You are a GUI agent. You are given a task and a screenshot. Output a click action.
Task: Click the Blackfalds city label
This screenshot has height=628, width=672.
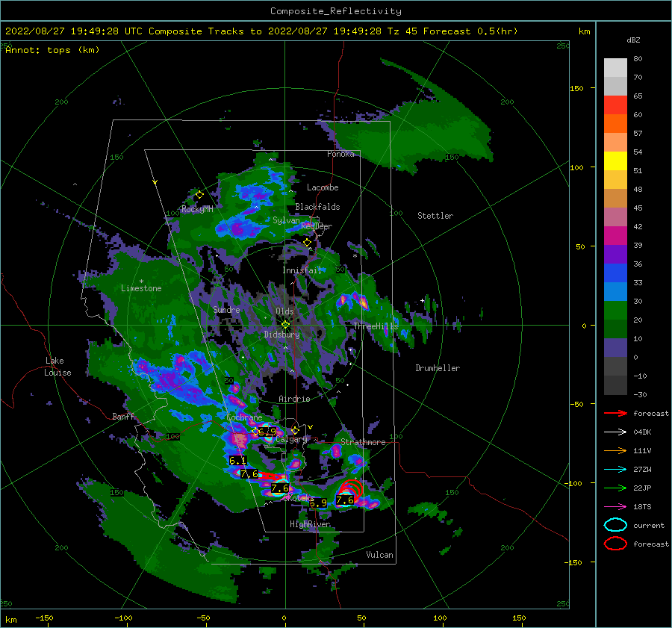click(x=317, y=207)
